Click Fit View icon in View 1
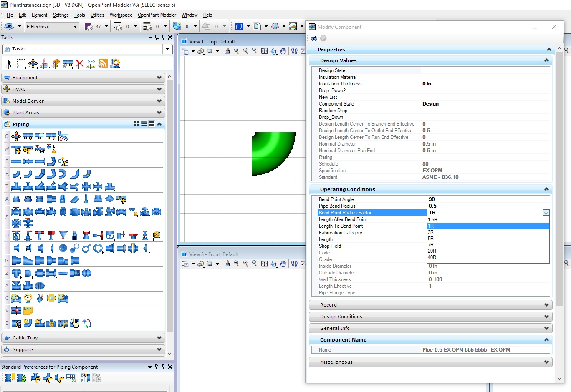The width and height of the screenshot is (571, 392). pyautogui.click(x=264, y=51)
